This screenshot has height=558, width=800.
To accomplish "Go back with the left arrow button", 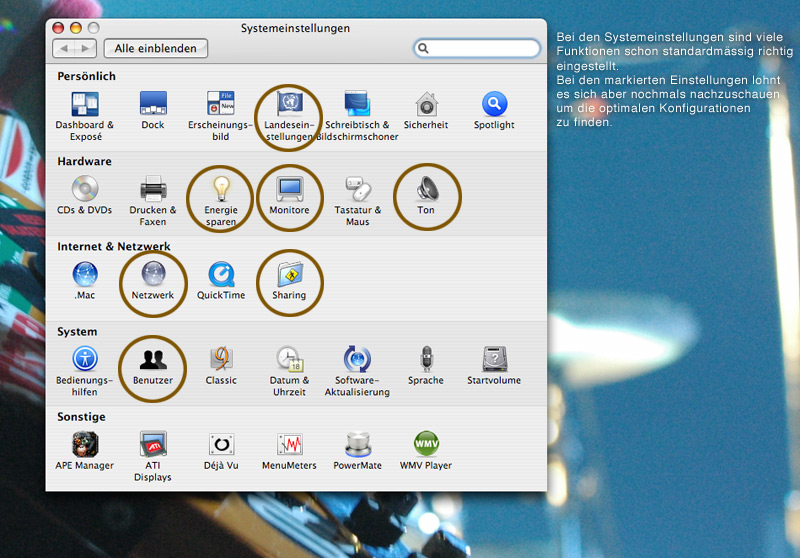I will pos(64,48).
